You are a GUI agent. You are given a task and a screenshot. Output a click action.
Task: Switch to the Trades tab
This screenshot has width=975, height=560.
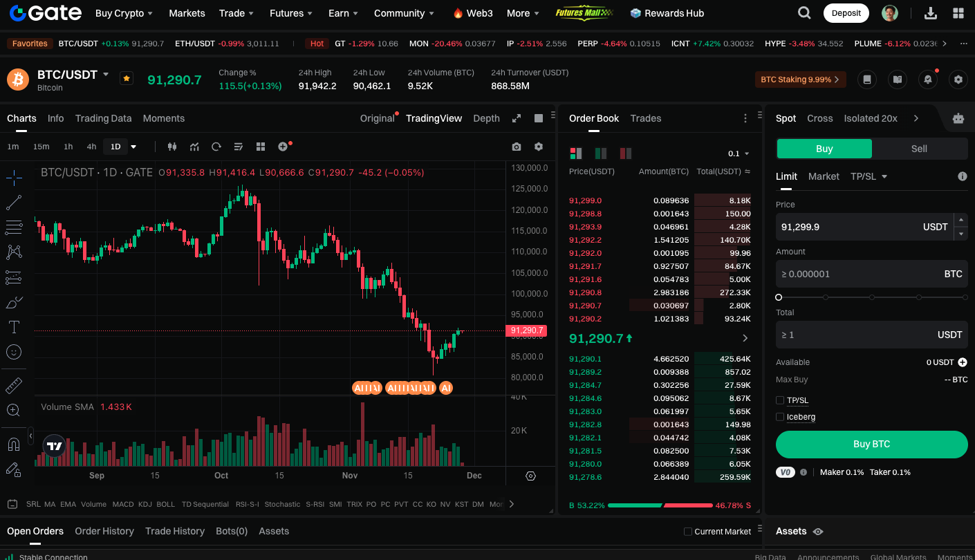coord(645,118)
